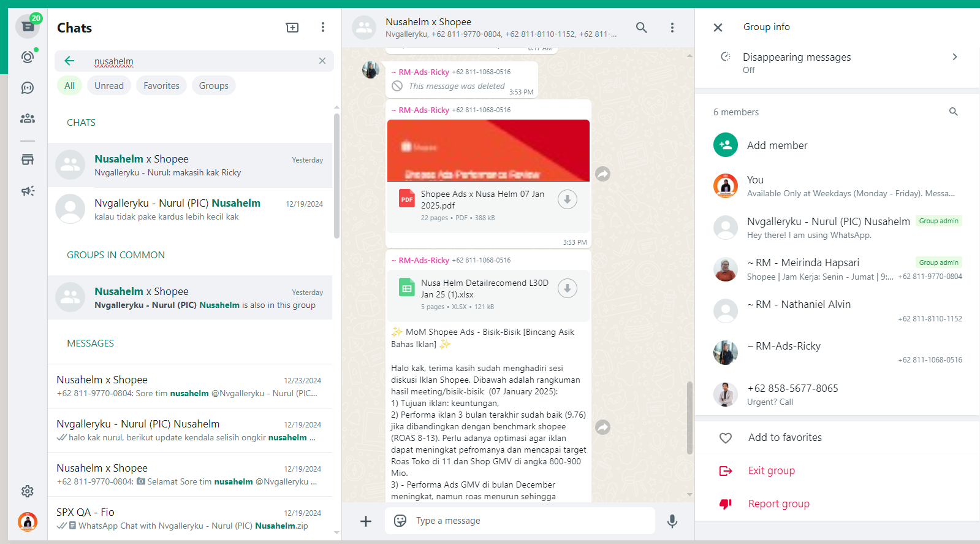Expand Disappearing messages setting
The image size is (980, 544).
(x=837, y=63)
